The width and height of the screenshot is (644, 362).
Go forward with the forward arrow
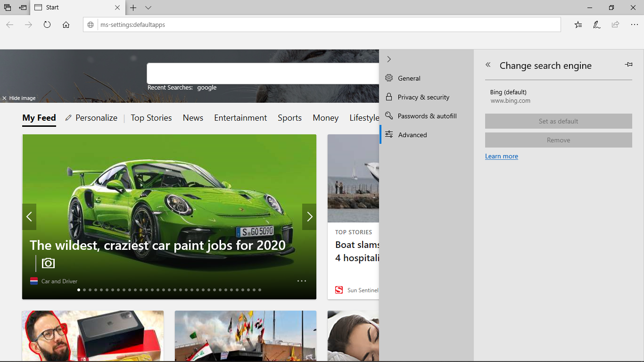(28, 25)
